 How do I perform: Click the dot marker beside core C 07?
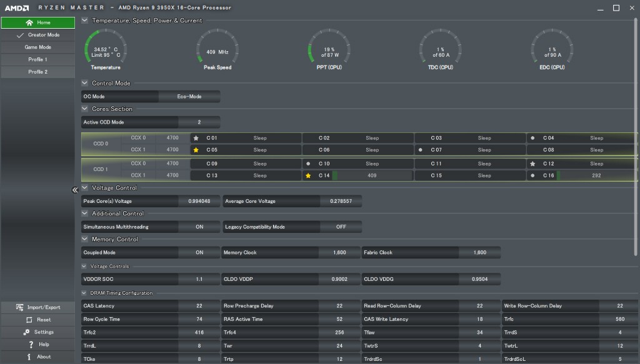point(421,150)
